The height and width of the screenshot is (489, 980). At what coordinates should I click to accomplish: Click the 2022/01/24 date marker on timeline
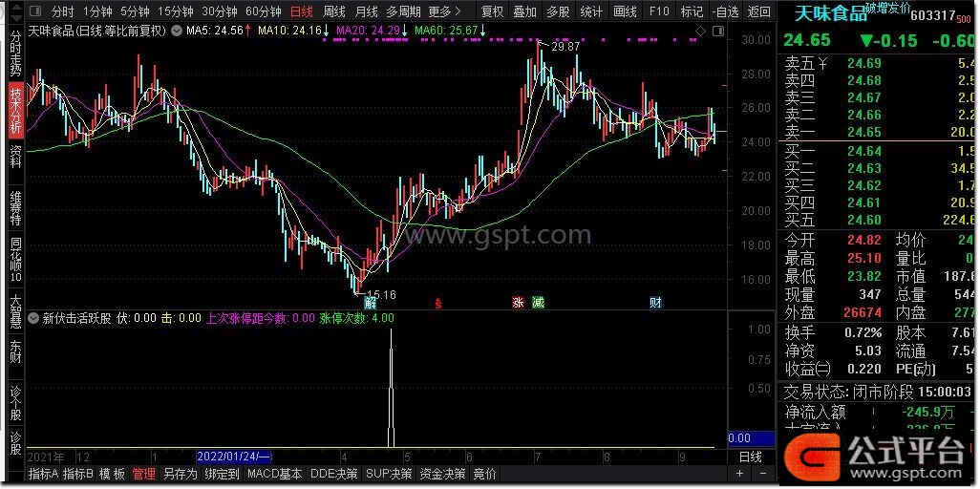(234, 456)
